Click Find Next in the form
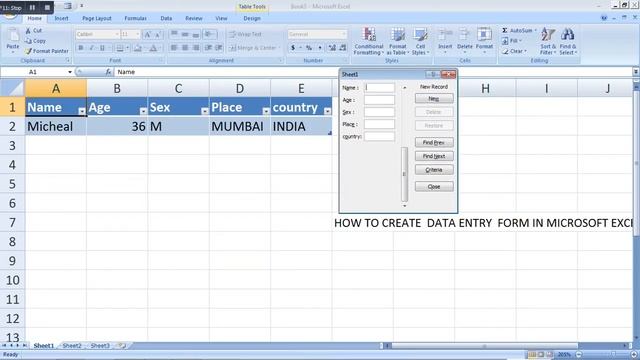 [x=434, y=156]
